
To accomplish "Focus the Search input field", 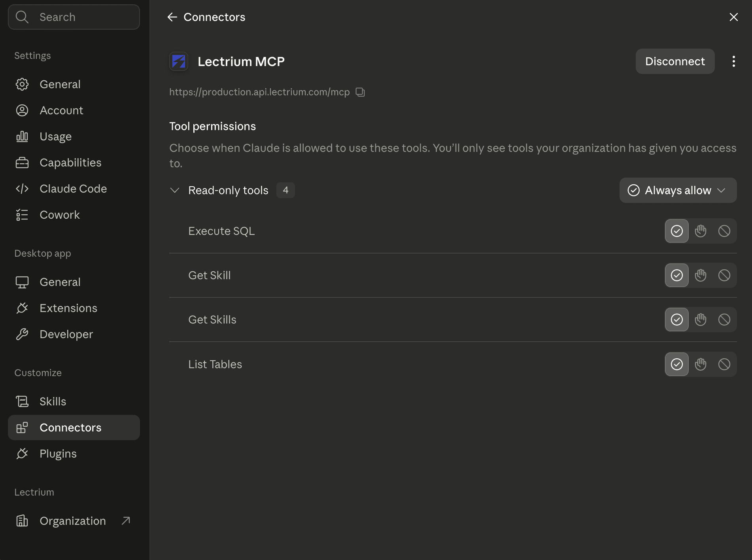I will [74, 17].
